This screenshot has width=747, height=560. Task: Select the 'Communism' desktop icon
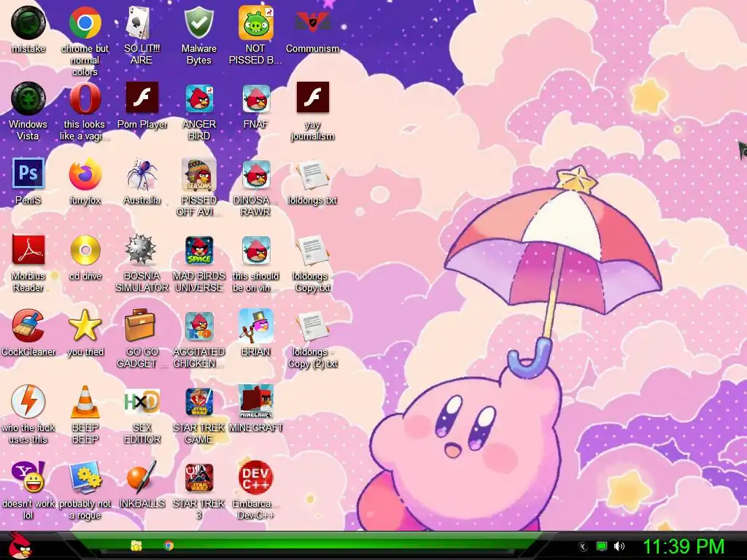coord(312,23)
